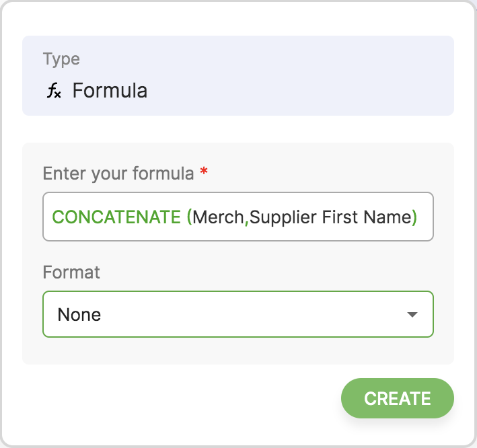Click the opening parenthesis in the formula
The height and width of the screenshot is (448, 477).
click(189, 217)
